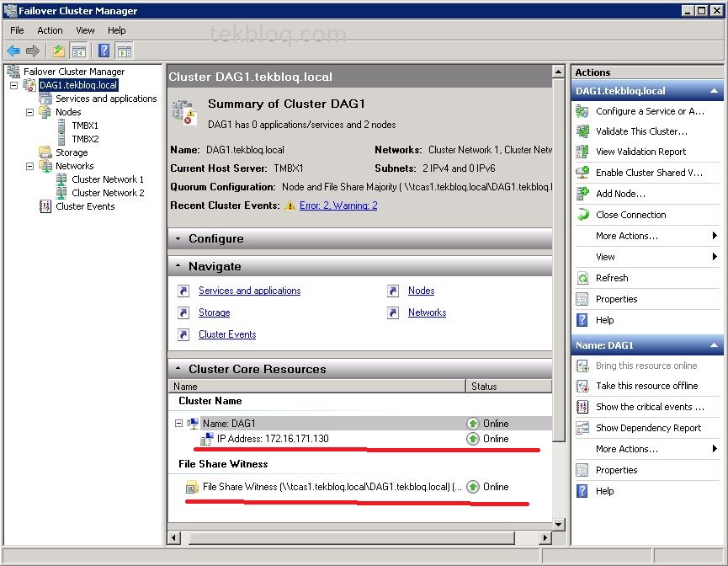Collapse the DAG1.tekbloq.local tree node

(x=14, y=85)
